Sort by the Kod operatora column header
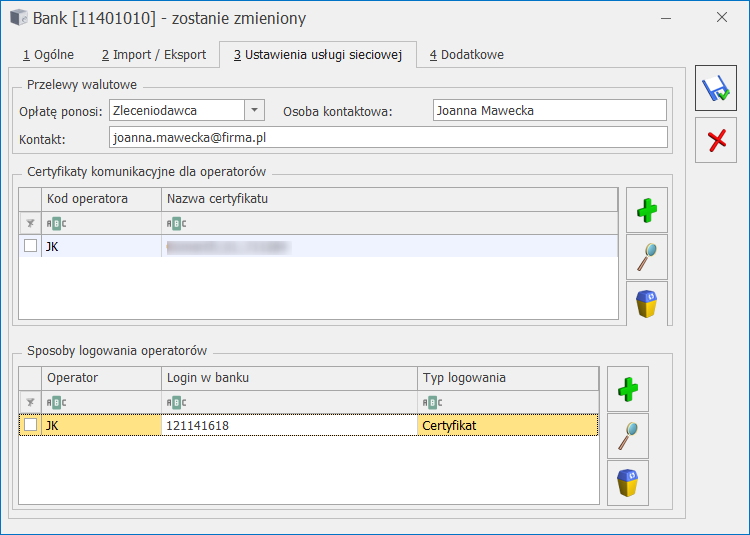 pyautogui.click(x=101, y=199)
